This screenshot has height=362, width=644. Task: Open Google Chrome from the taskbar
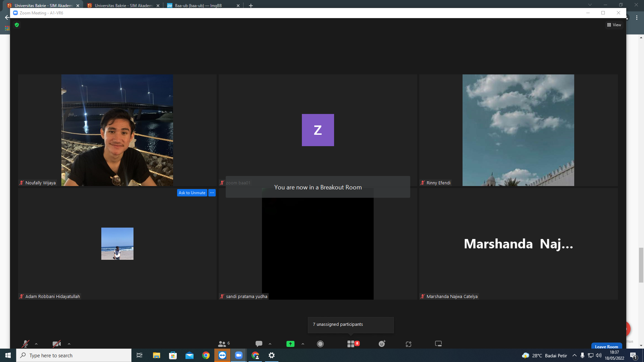[206, 355]
